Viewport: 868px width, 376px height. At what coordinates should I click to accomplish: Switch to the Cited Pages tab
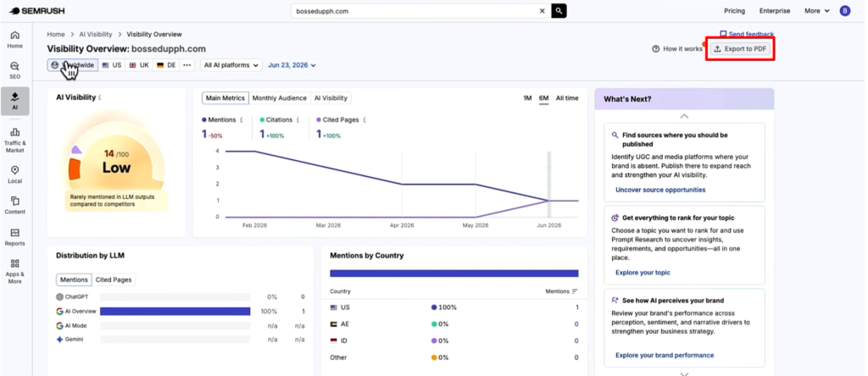point(114,279)
